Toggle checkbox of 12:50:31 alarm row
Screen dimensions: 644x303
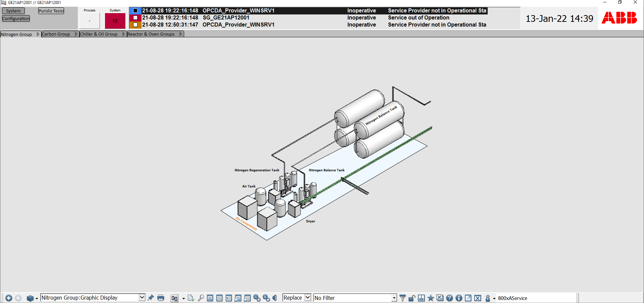pyautogui.click(x=136, y=25)
